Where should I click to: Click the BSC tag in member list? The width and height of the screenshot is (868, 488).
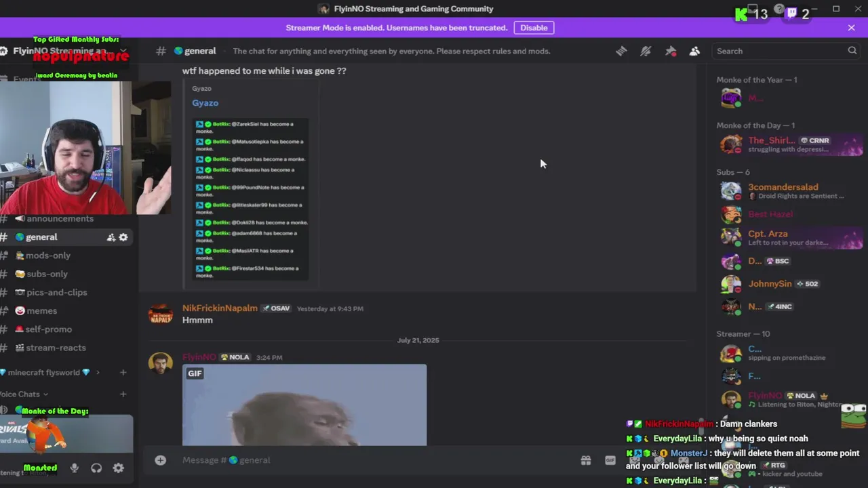tap(778, 261)
